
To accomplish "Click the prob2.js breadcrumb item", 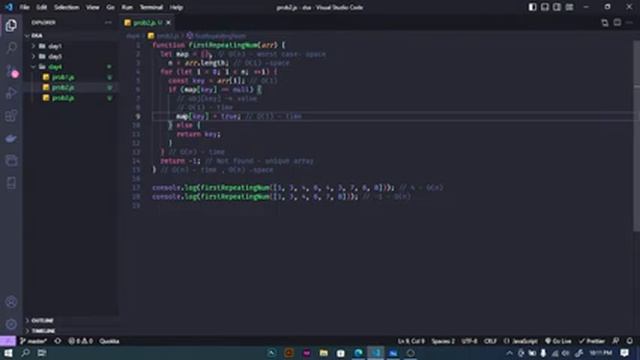I will [x=164, y=36].
